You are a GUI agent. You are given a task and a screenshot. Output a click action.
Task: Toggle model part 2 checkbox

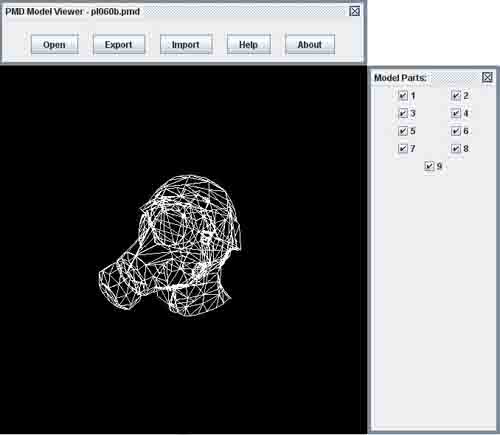click(x=456, y=96)
